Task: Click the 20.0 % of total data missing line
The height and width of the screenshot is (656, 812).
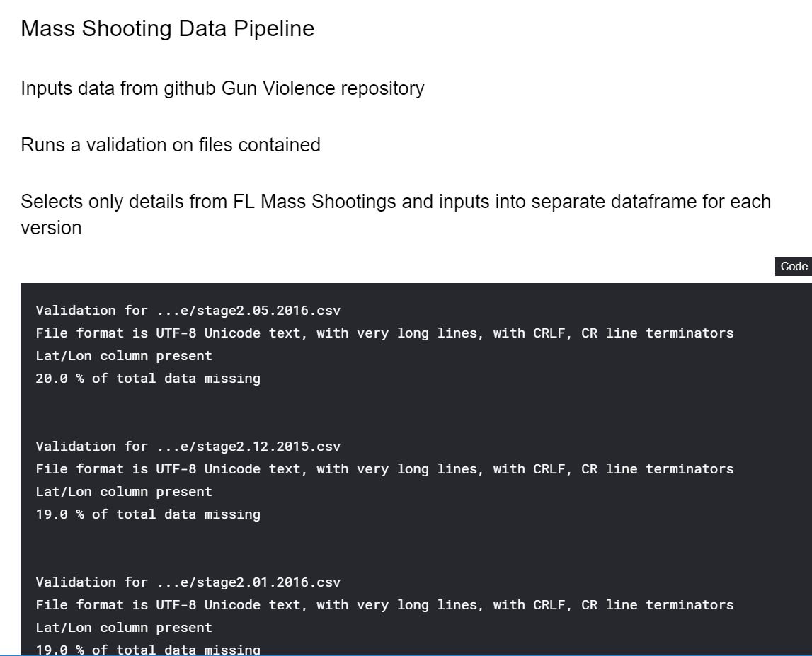Action: coord(148,379)
